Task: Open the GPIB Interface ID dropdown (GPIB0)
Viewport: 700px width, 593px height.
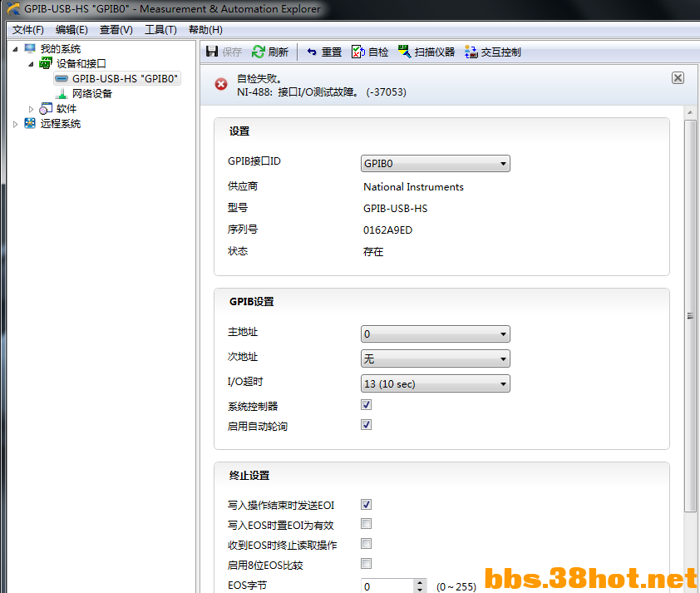Action: click(x=436, y=164)
